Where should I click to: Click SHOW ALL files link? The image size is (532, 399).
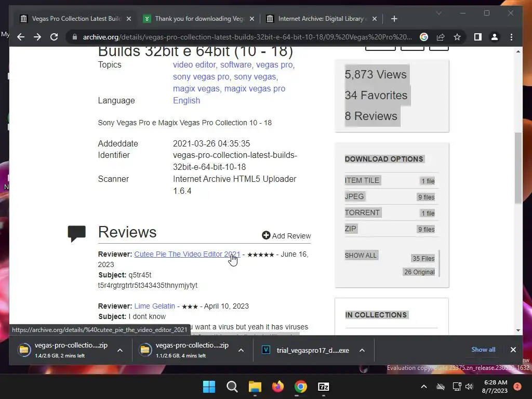(361, 255)
